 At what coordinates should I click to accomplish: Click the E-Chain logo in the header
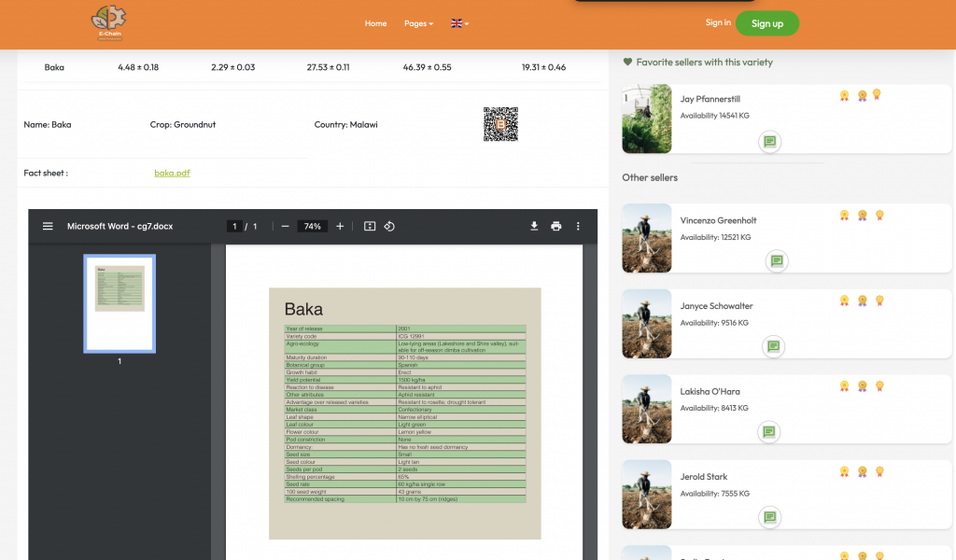[108, 23]
